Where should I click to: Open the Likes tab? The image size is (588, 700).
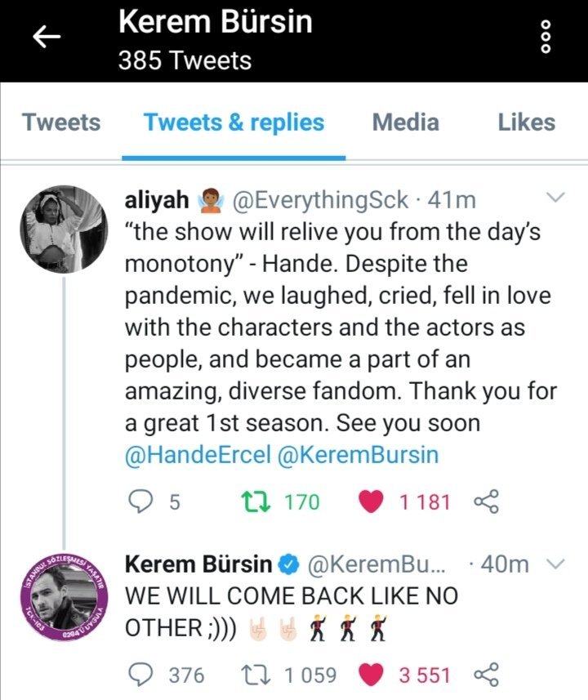click(526, 123)
